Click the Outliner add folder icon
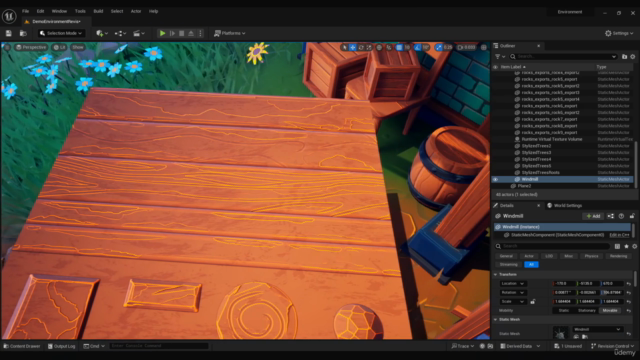 [x=624, y=56]
